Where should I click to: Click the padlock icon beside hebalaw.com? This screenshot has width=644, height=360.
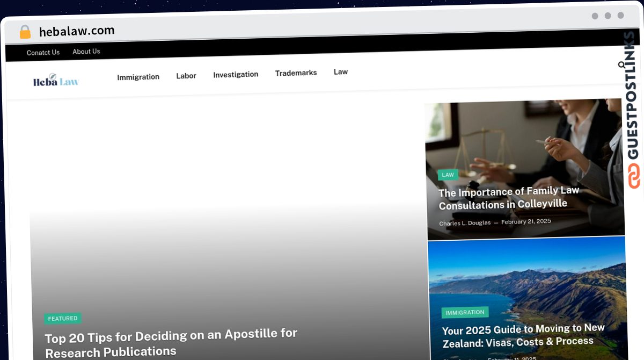pos(25,32)
